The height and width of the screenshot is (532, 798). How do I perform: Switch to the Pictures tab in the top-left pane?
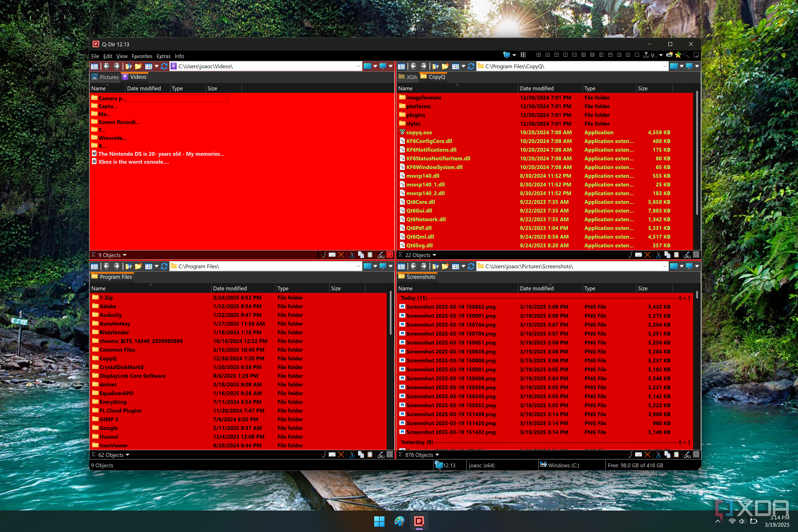[105, 77]
